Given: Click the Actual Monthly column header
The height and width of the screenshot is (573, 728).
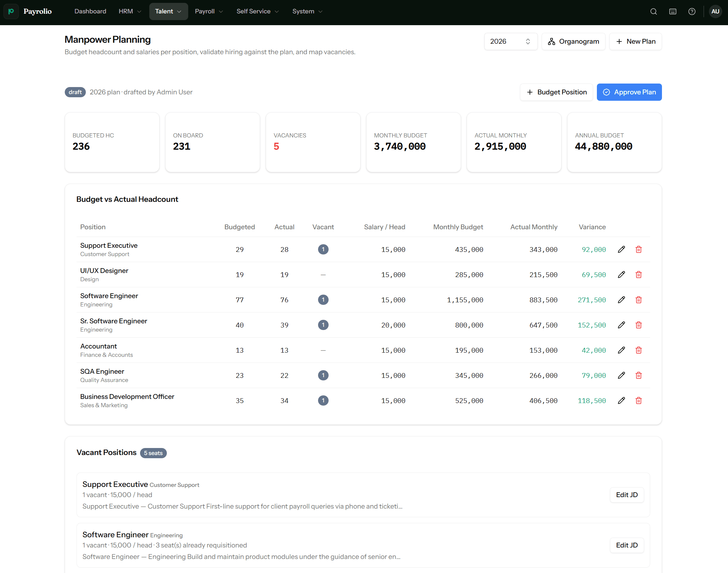Looking at the screenshot, I should (x=534, y=227).
